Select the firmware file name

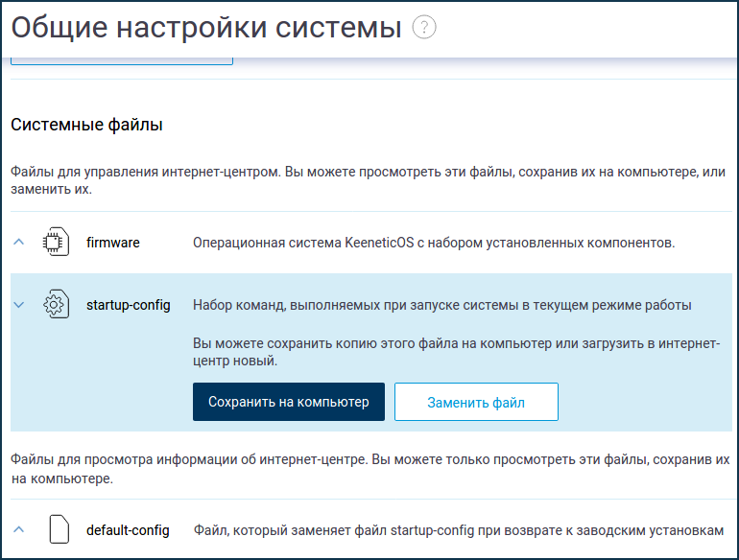click(113, 243)
